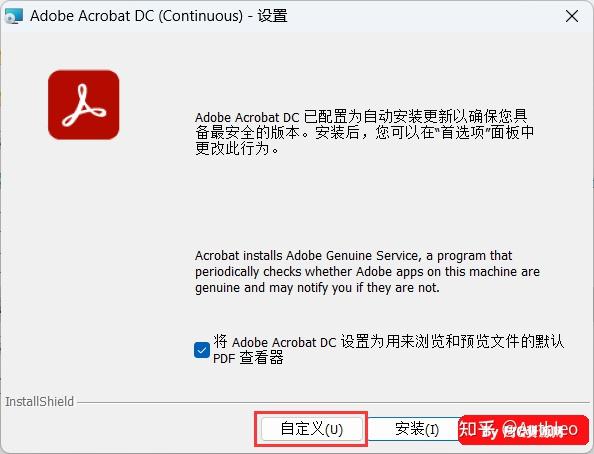
Task: Click the separator line beside InstallShield
Action: (333, 402)
